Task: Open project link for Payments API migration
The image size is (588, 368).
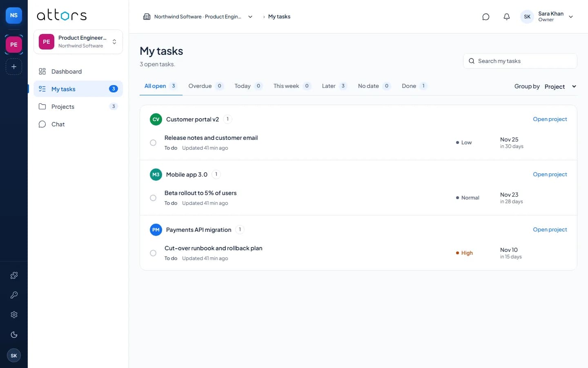Action: coord(550,230)
